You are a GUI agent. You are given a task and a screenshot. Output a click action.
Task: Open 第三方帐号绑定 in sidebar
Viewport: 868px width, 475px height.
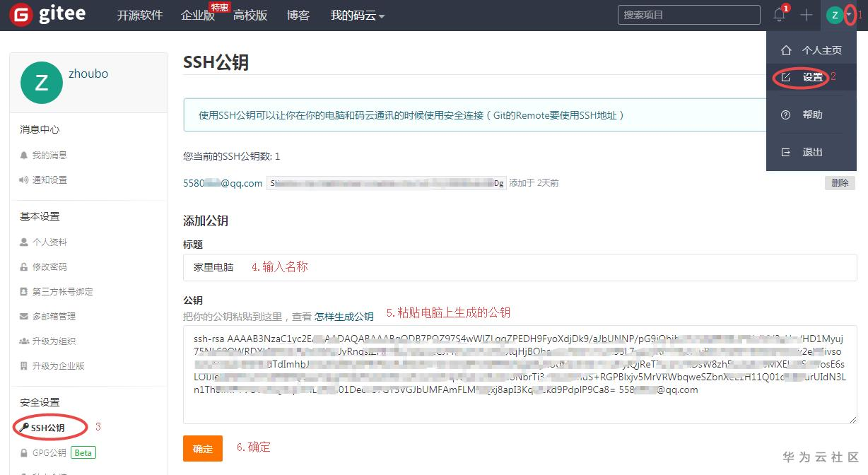pos(62,291)
